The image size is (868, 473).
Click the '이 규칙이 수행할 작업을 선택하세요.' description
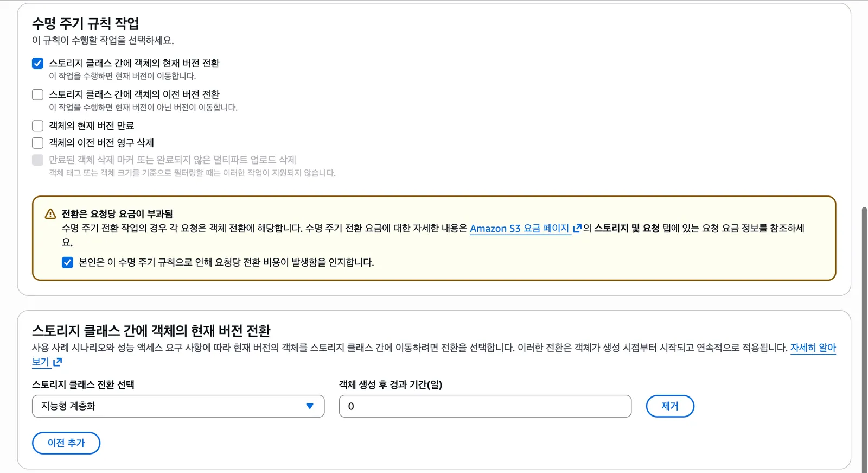pos(103,40)
